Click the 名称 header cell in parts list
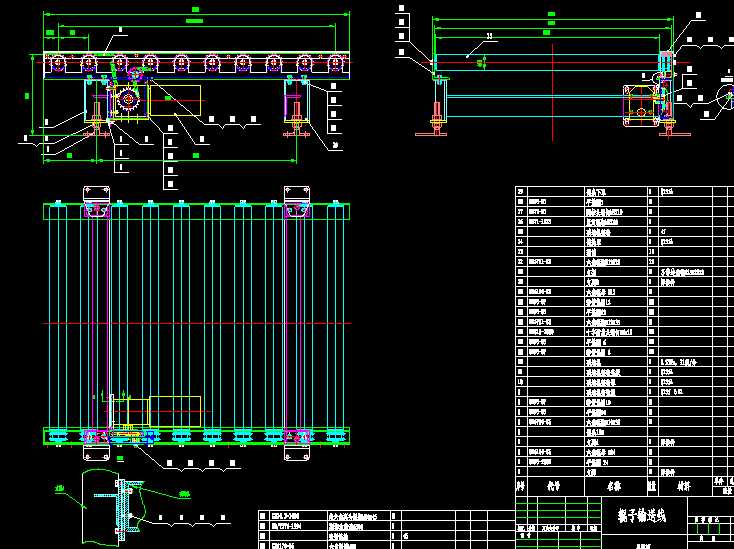The image size is (734, 549). [x=614, y=487]
